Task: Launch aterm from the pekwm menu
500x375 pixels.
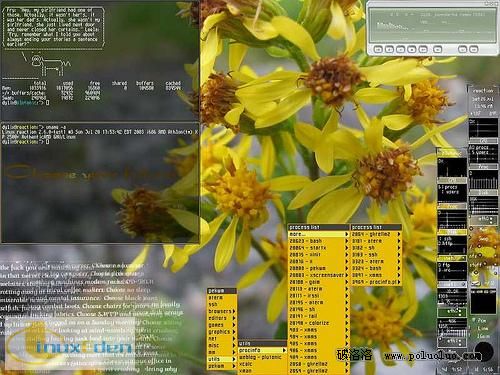Action: (222, 298)
